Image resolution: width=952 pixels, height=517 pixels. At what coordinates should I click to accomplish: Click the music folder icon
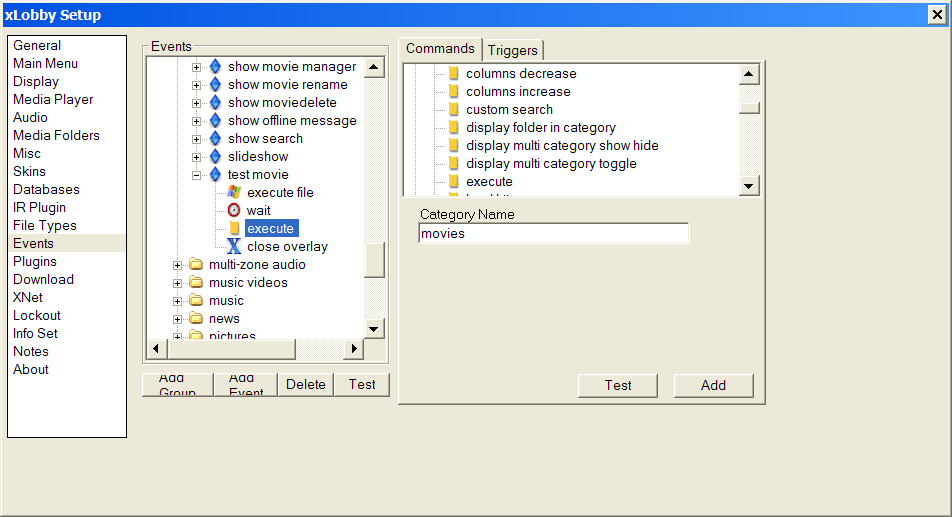click(196, 300)
